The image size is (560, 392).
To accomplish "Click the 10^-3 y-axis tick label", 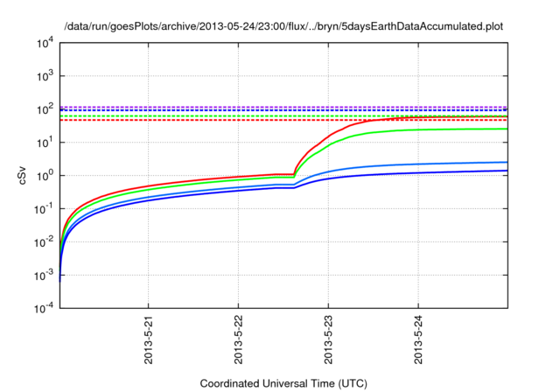I will click(44, 276).
